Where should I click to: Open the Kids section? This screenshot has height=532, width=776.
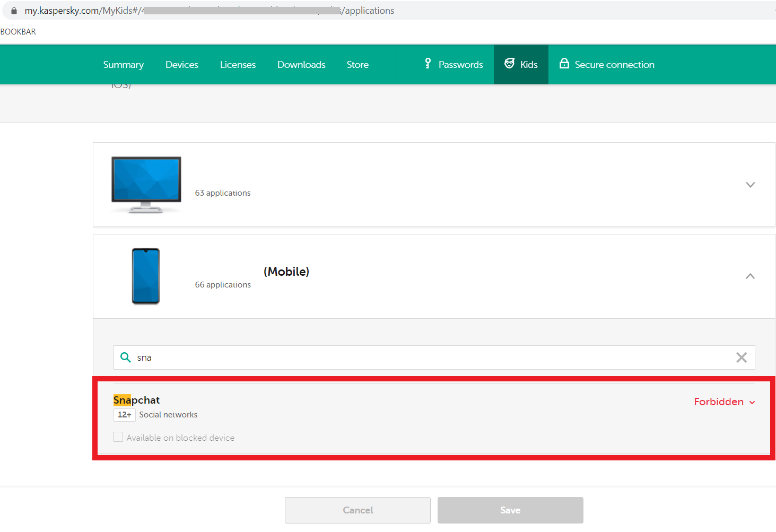[521, 65]
